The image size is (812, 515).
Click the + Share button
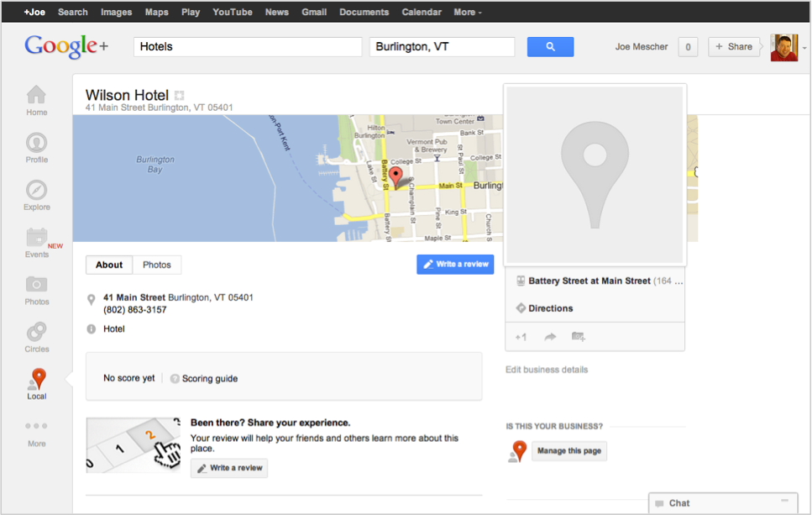pos(734,47)
